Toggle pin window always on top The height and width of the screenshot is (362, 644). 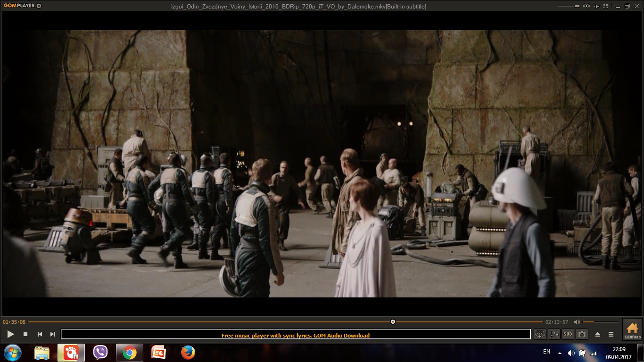click(597, 7)
